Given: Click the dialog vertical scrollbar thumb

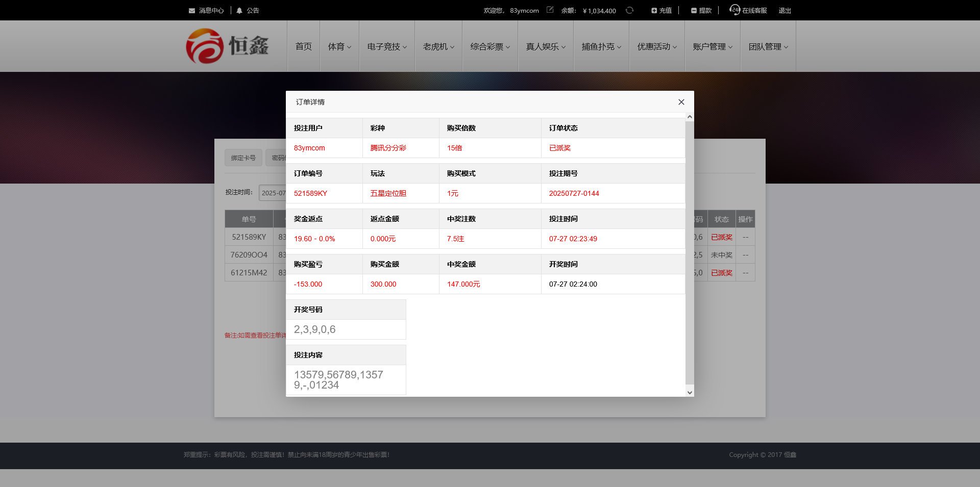Looking at the screenshot, I should [690, 252].
